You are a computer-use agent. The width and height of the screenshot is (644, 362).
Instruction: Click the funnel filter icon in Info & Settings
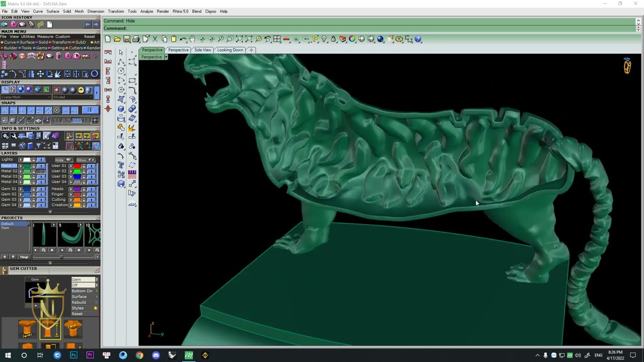coord(39,145)
